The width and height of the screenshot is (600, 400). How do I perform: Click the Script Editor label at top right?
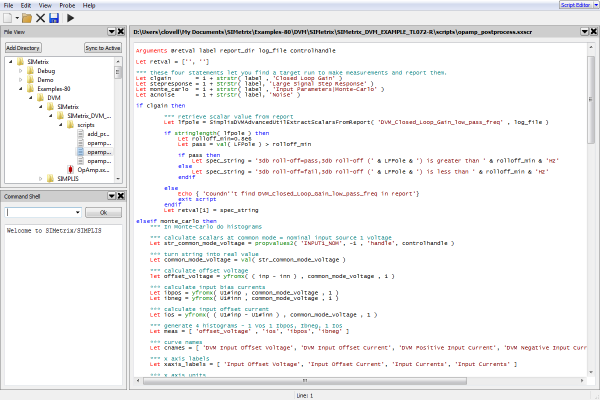click(x=575, y=5)
